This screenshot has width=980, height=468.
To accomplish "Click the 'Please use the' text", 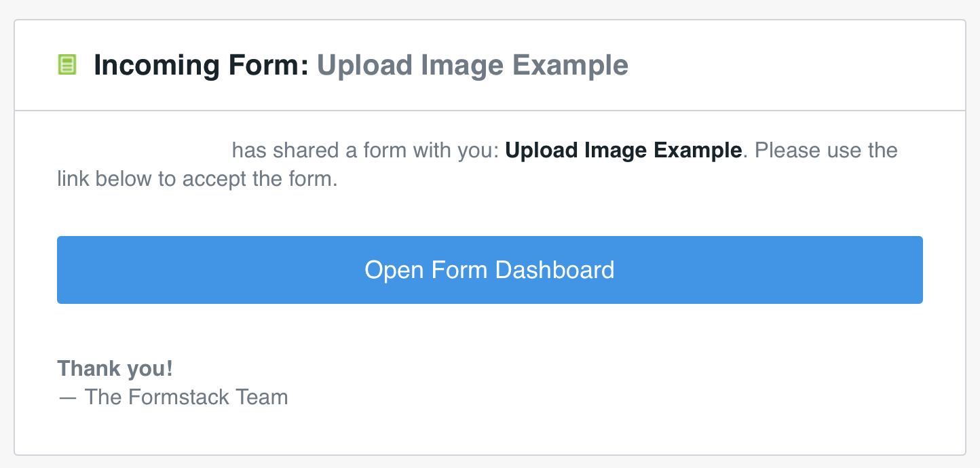I will pyautogui.click(x=826, y=150).
